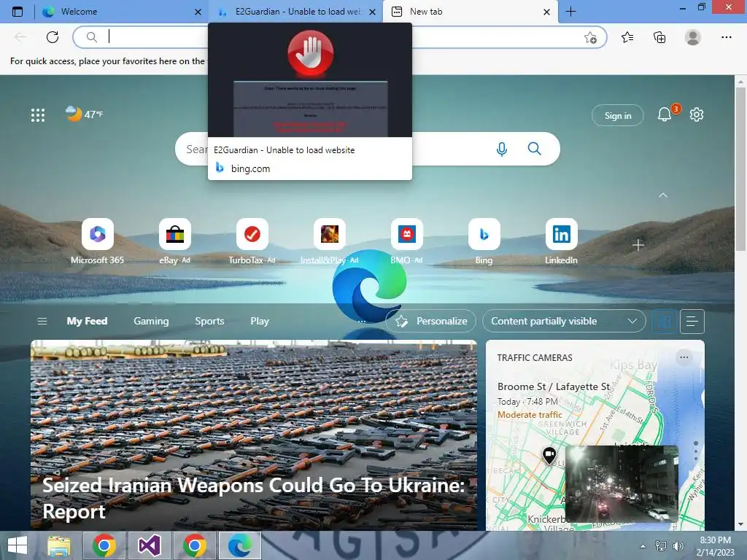
Task: Open Visual Studio from taskbar
Action: tap(149, 545)
